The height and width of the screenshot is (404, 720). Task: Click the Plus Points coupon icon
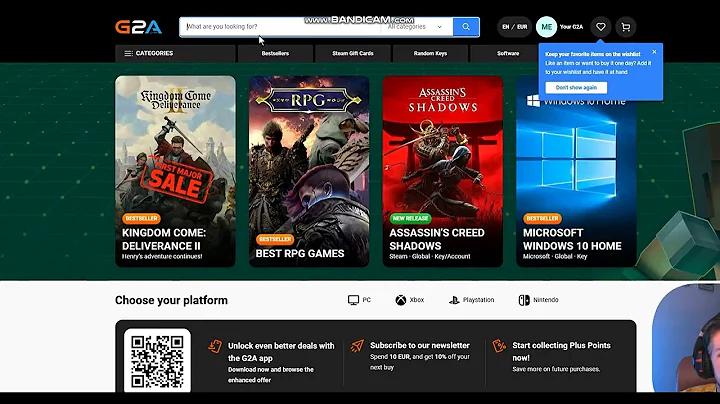tap(499, 346)
